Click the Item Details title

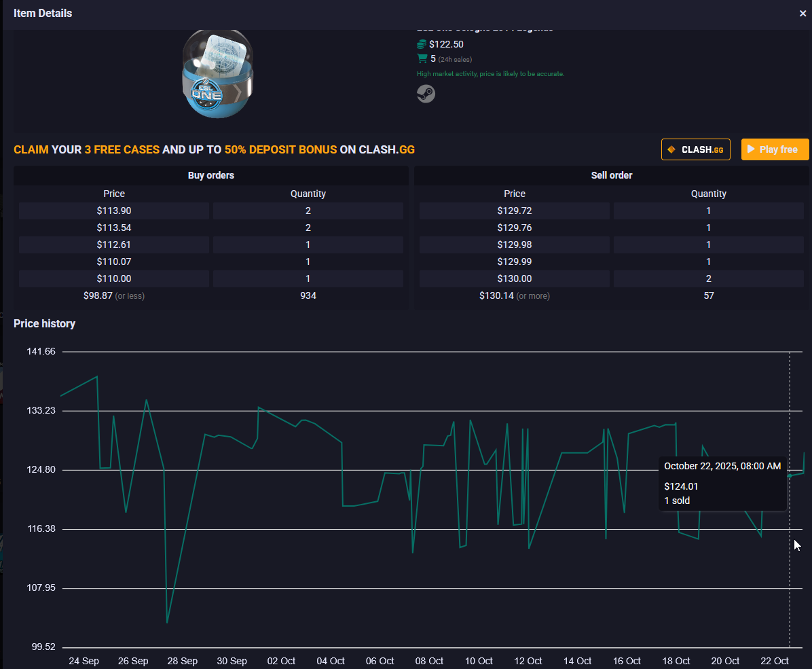coord(43,14)
